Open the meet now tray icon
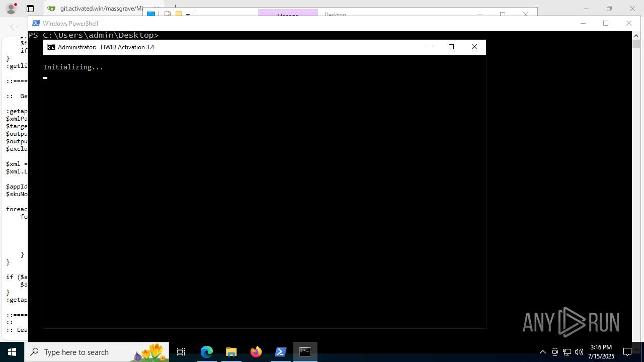Screen dimensions: 644x362 (555, 352)
